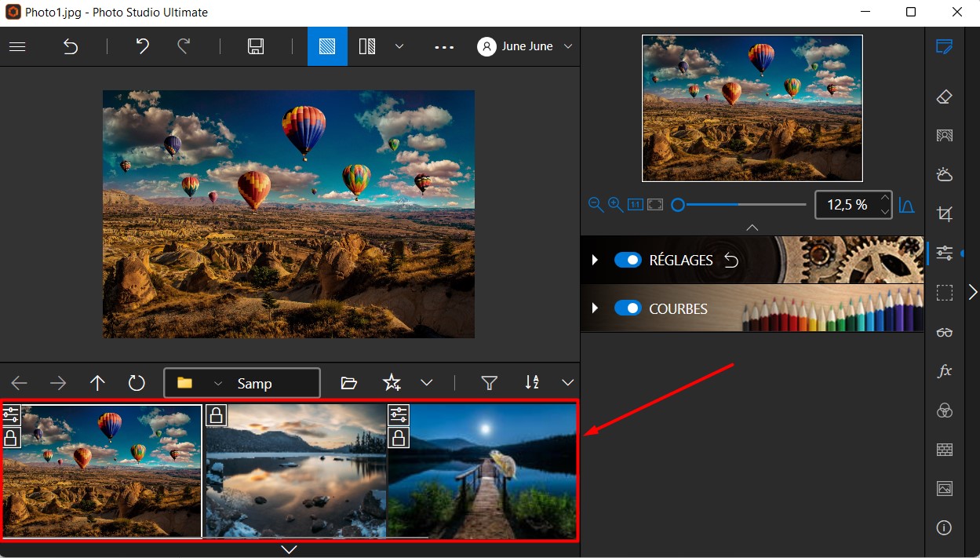
Task: Open the fx effects tool
Action: (945, 370)
